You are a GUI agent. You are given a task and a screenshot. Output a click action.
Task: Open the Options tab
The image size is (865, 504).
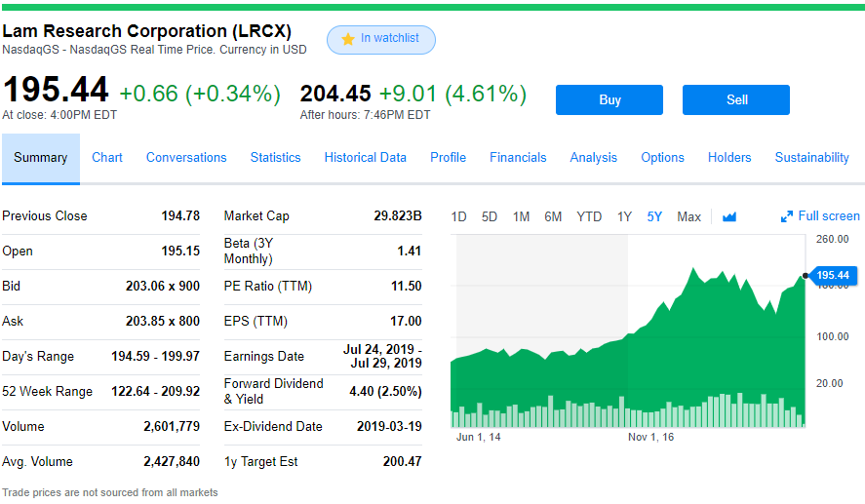662,157
